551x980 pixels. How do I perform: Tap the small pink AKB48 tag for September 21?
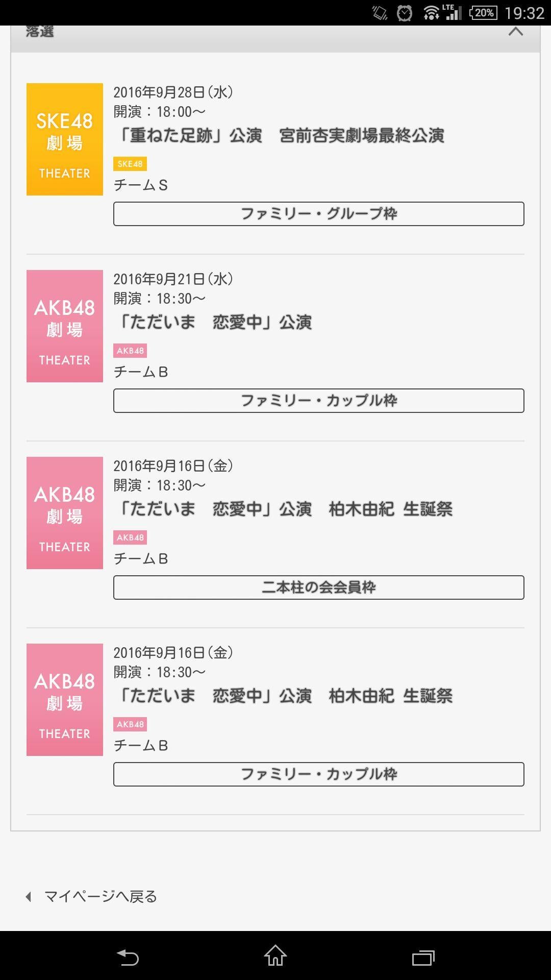point(130,351)
